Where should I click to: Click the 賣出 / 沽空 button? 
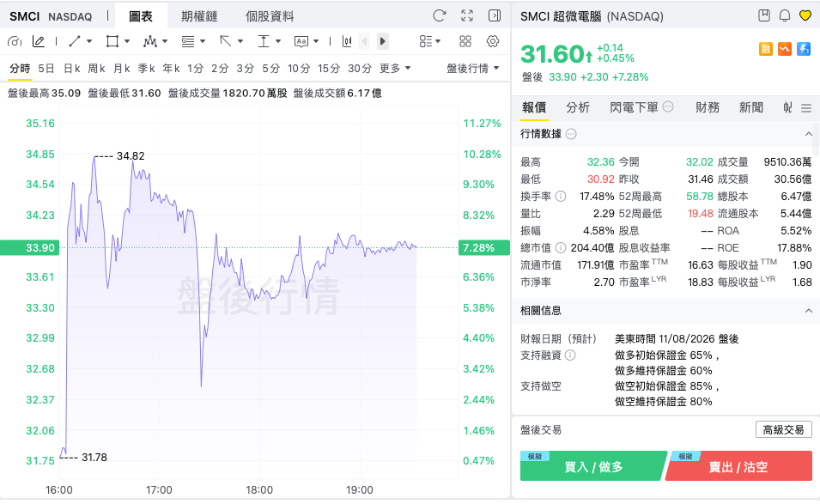click(x=738, y=466)
